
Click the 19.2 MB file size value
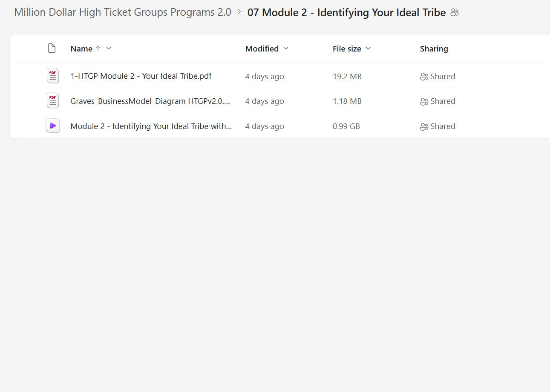[347, 77]
